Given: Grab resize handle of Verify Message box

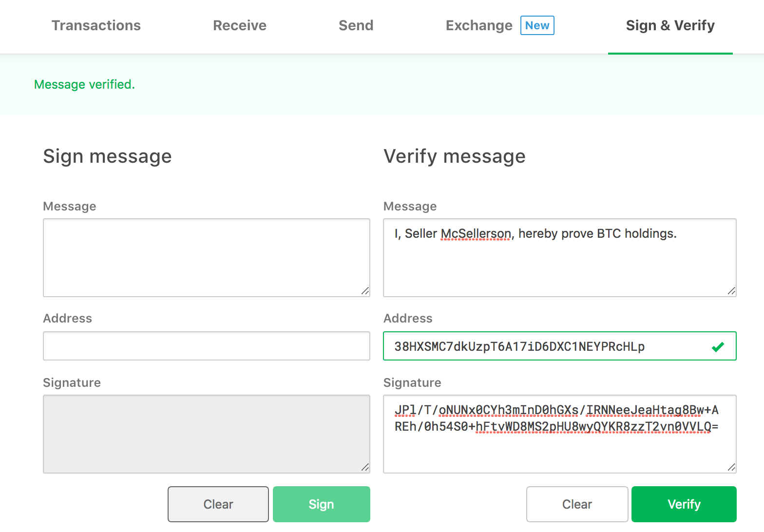Looking at the screenshot, I should click(731, 291).
